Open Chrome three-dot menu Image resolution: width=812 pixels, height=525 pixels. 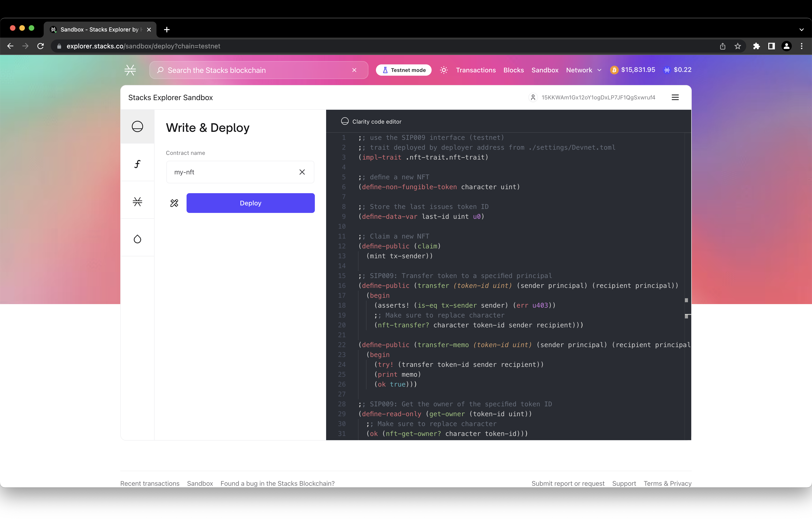point(801,46)
